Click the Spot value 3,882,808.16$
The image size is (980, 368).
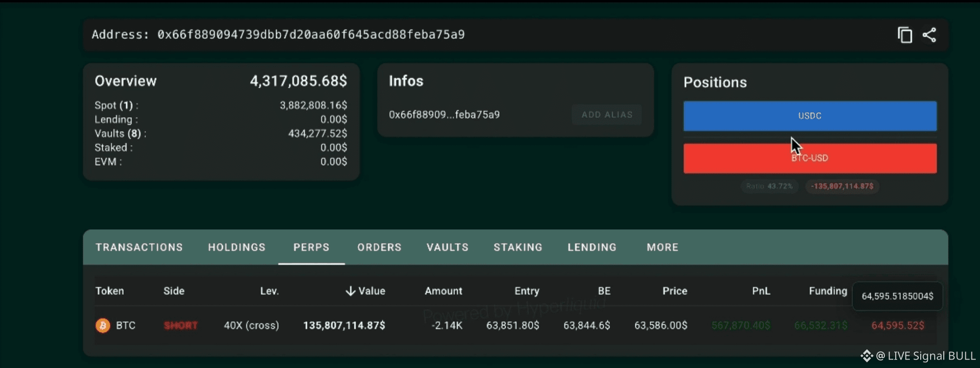coord(314,105)
